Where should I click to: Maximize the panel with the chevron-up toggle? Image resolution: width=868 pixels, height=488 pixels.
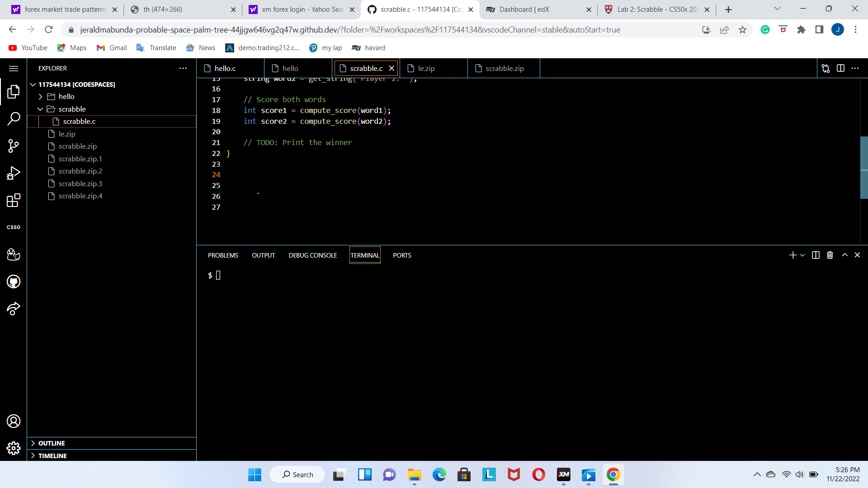[x=844, y=255]
